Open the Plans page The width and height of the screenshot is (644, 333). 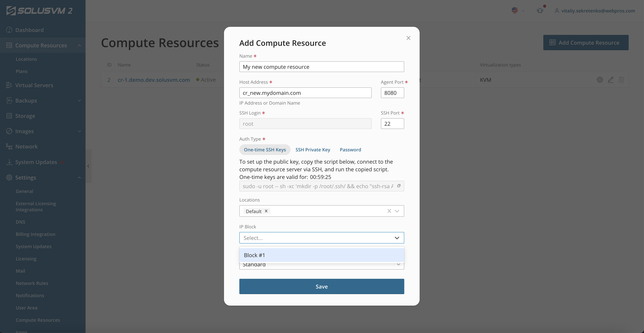[x=22, y=71]
